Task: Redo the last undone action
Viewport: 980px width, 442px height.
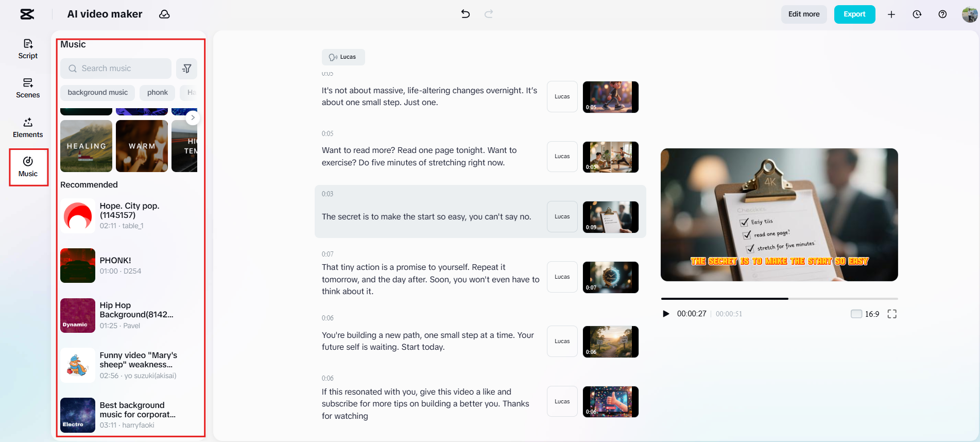Action: tap(489, 14)
